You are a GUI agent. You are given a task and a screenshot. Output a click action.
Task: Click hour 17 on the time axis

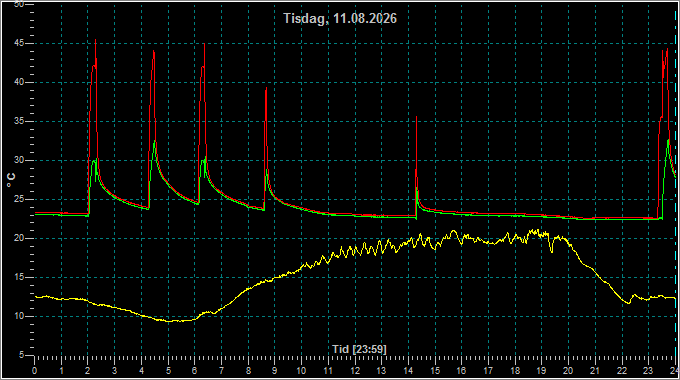[x=488, y=371]
